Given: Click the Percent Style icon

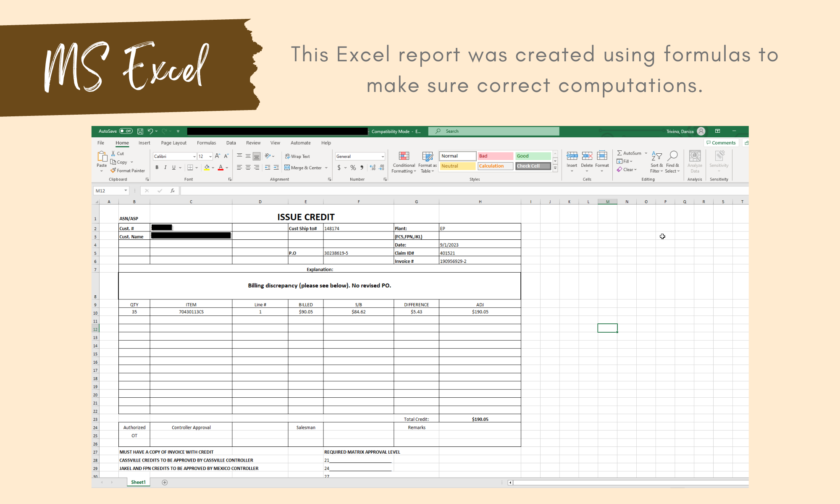Looking at the screenshot, I should [x=353, y=168].
